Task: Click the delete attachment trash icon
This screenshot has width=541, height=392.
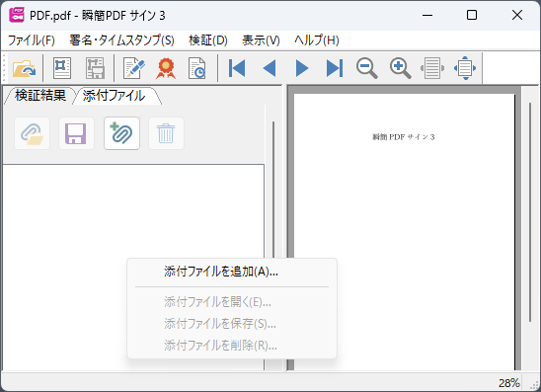Action: coord(166,133)
